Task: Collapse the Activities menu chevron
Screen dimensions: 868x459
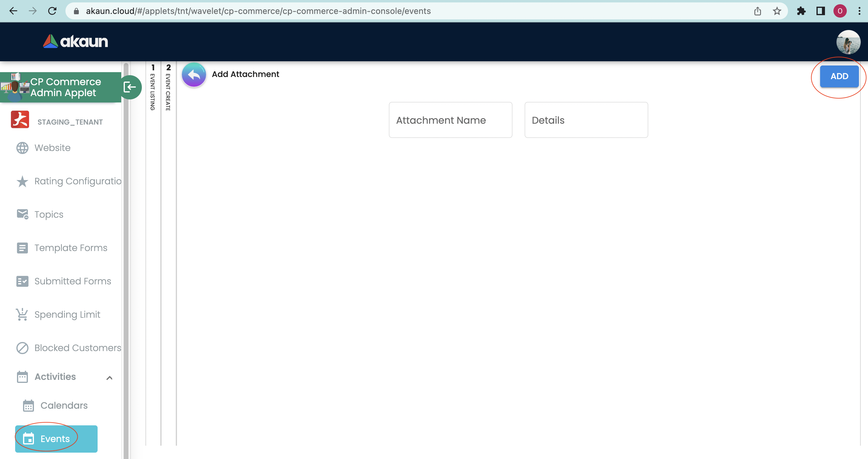Action: click(109, 377)
